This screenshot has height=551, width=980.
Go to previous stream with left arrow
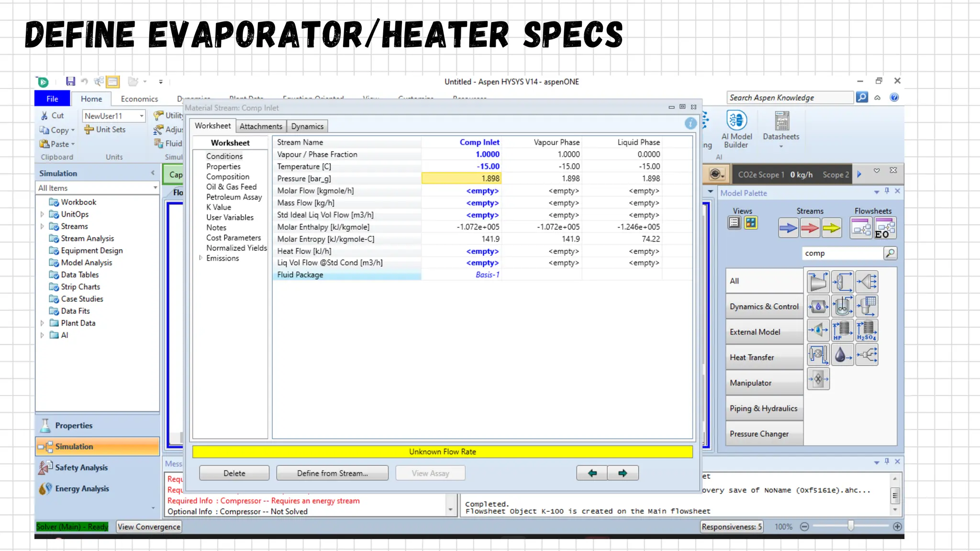click(592, 473)
